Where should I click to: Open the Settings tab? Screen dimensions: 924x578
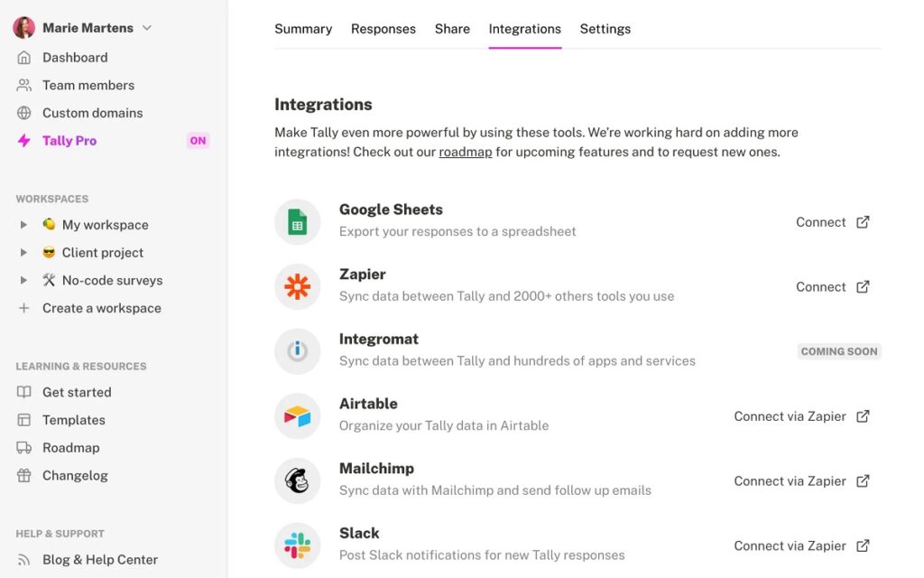605,28
